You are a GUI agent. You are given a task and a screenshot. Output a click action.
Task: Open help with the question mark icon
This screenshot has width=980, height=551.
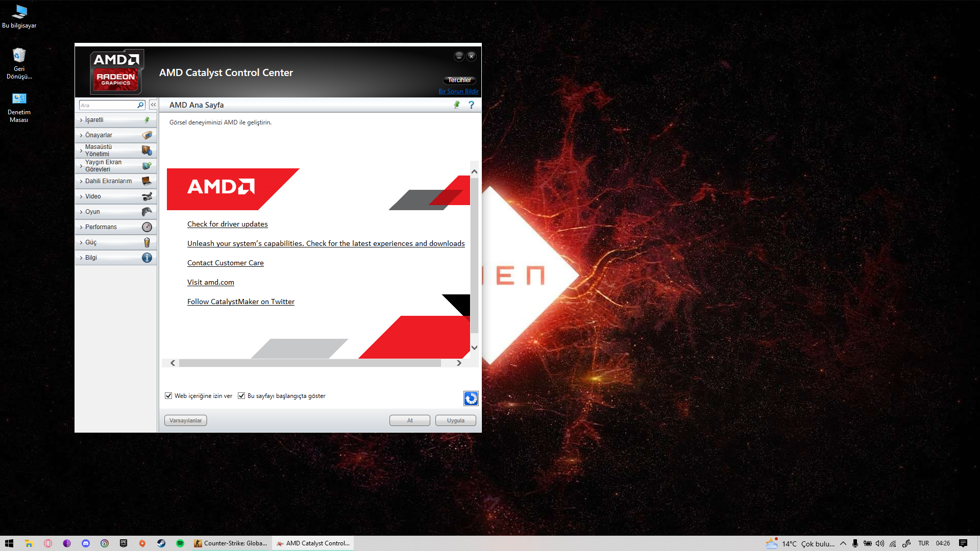(471, 105)
